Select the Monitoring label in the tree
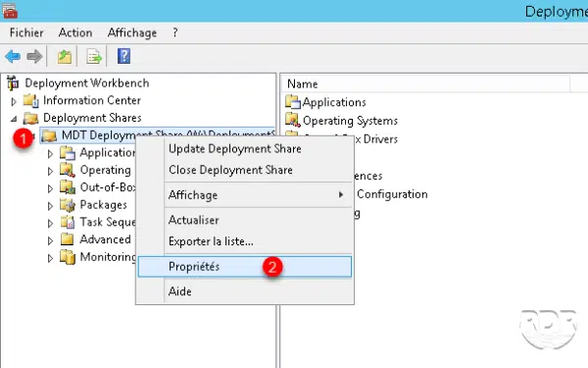The height and width of the screenshot is (368, 588). tap(108, 257)
